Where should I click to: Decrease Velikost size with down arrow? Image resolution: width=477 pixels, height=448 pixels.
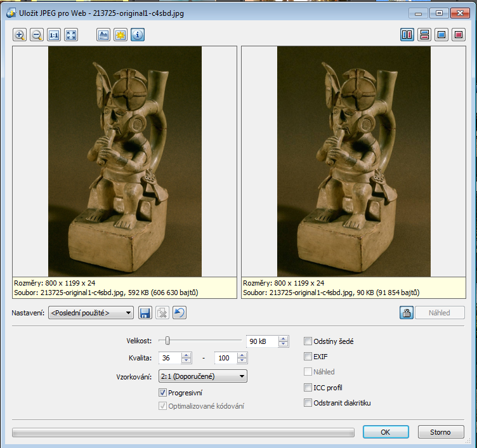(283, 344)
